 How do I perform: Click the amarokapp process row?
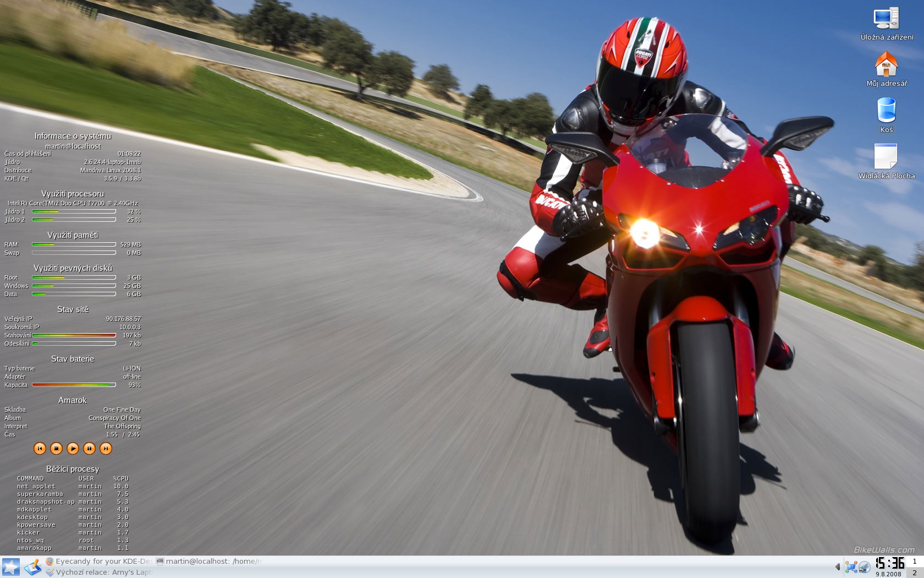[x=73, y=548]
